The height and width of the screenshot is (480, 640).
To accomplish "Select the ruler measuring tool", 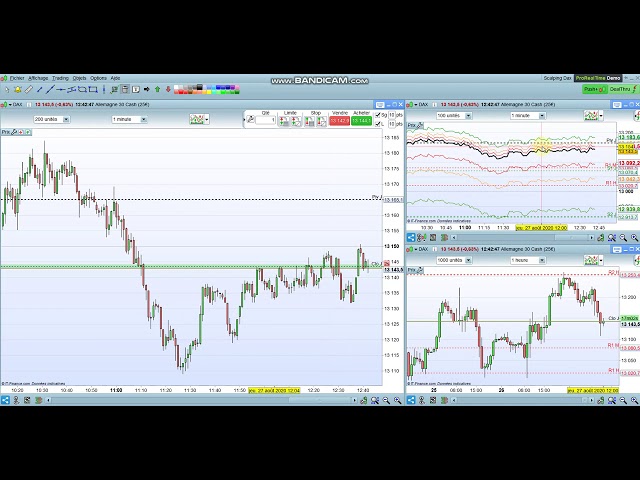I will pos(28,89).
